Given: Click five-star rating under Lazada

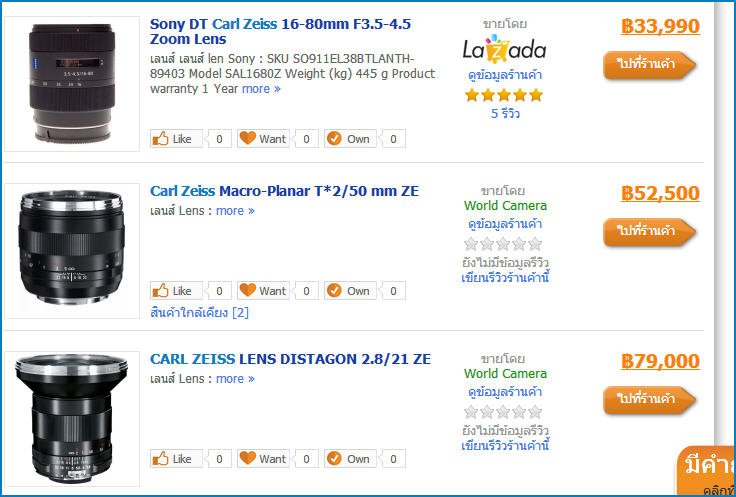Looking at the screenshot, I should [504, 95].
